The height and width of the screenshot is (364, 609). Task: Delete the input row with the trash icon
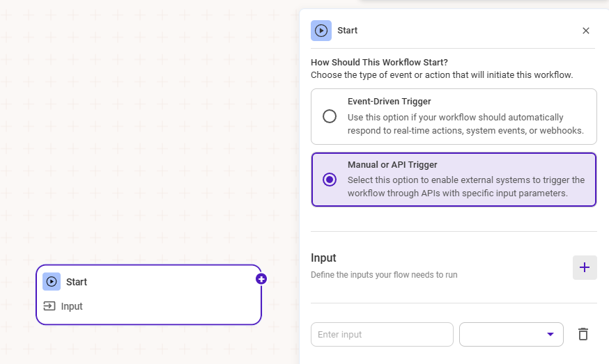(583, 334)
